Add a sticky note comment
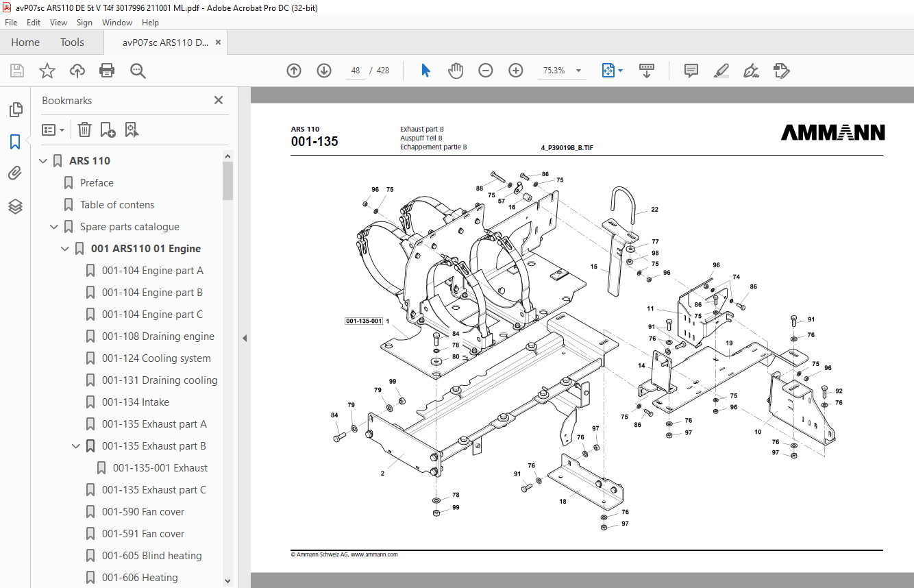914x588 pixels. [x=691, y=71]
